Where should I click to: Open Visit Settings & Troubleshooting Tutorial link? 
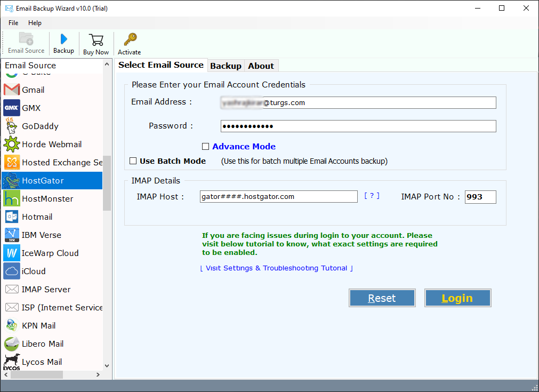point(276,268)
